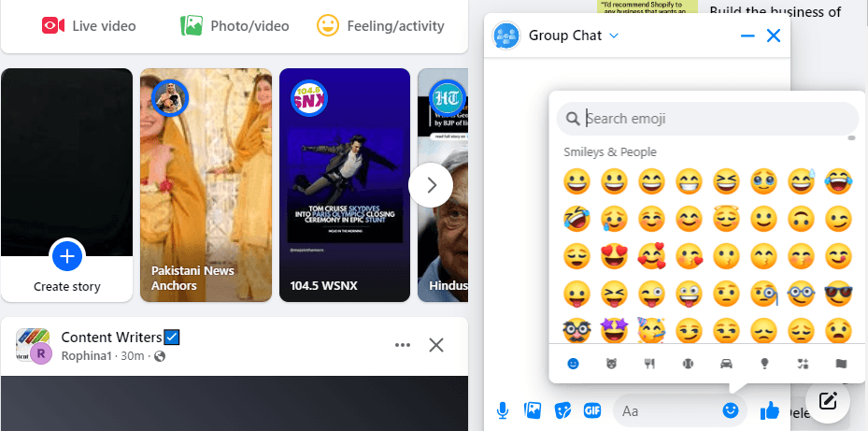
Task: Pick the nerd face emoji
Action: point(801,294)
